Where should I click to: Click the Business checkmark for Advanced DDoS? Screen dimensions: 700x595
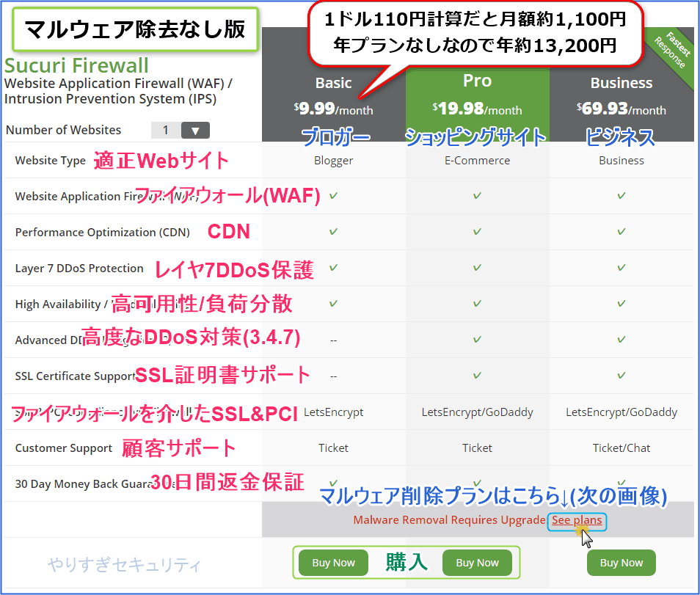pos(621,340)
